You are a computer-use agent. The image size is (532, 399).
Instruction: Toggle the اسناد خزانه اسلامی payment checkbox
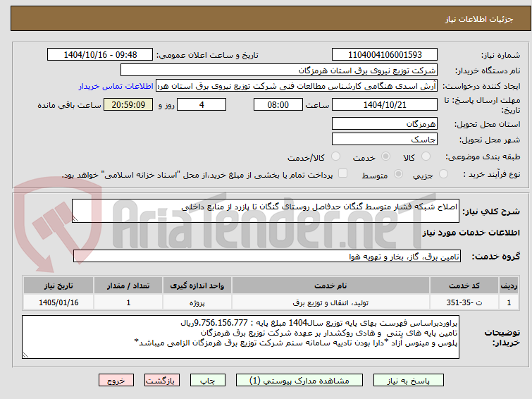(x=343, y=173)
